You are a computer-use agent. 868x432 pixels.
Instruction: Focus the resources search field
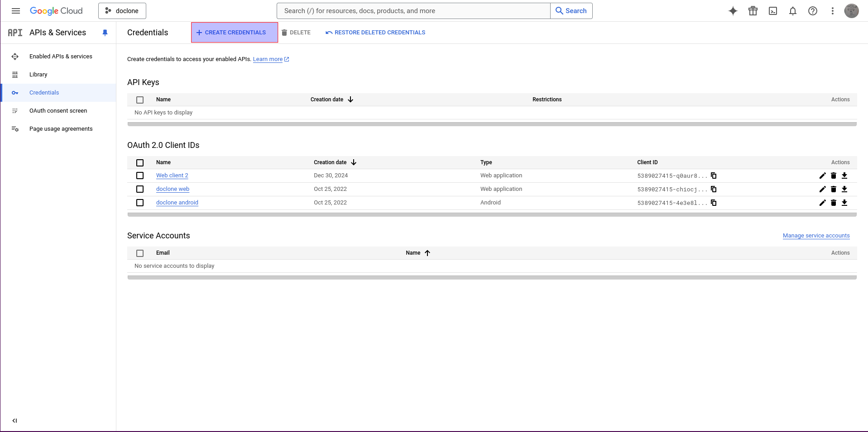pyautogui.click(x=413, y=11)
